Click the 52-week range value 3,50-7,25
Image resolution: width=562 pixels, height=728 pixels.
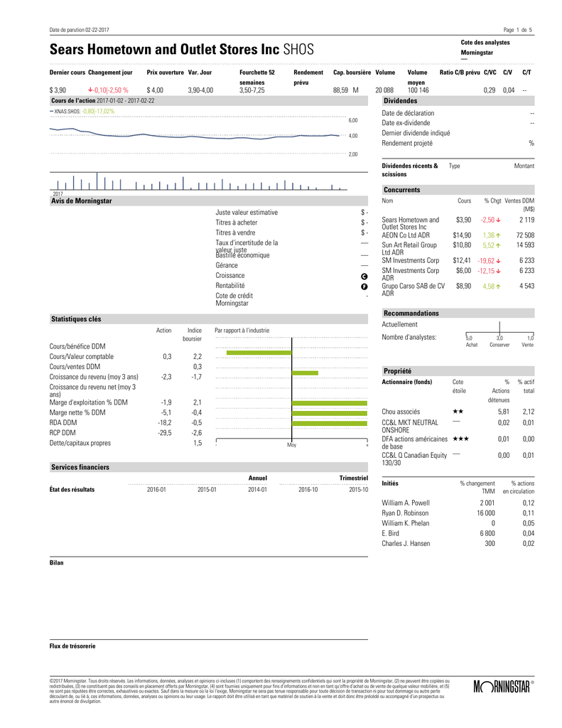coord(252,90)
